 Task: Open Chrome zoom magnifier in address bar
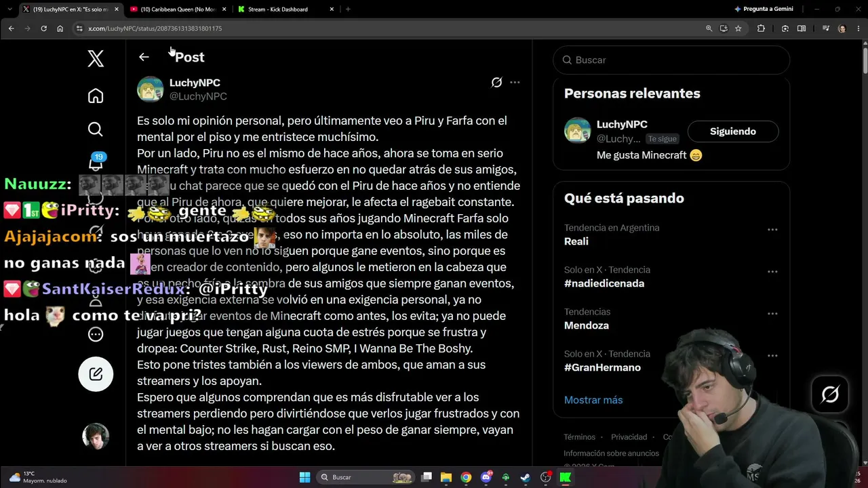[x=709, y=28]
